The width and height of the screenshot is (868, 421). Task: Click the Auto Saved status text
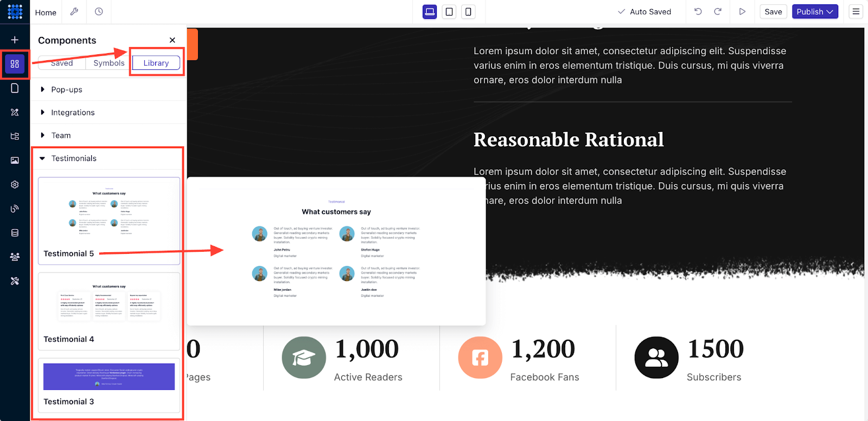point(650,11)
